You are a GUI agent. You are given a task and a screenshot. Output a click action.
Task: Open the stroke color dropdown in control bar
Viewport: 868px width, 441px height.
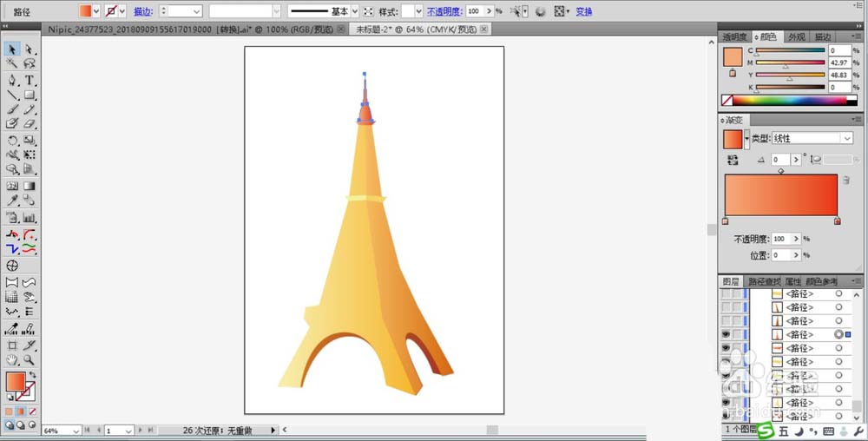(x=122, y=11)
